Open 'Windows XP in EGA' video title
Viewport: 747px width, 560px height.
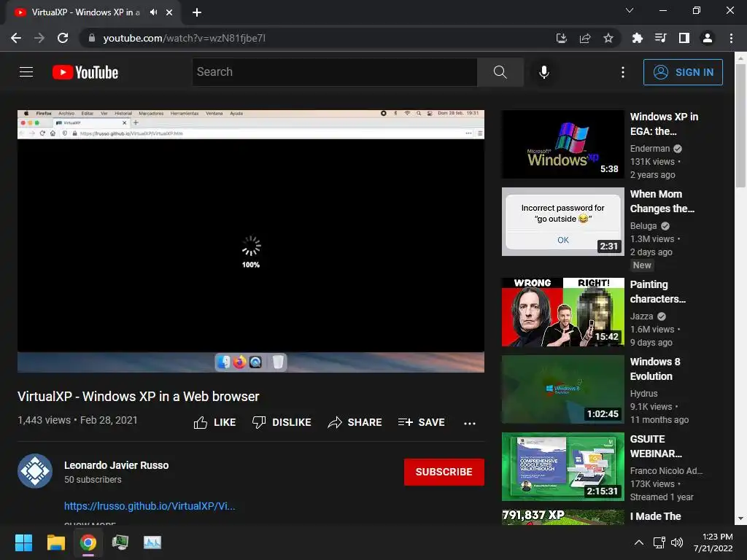(664, 124)
